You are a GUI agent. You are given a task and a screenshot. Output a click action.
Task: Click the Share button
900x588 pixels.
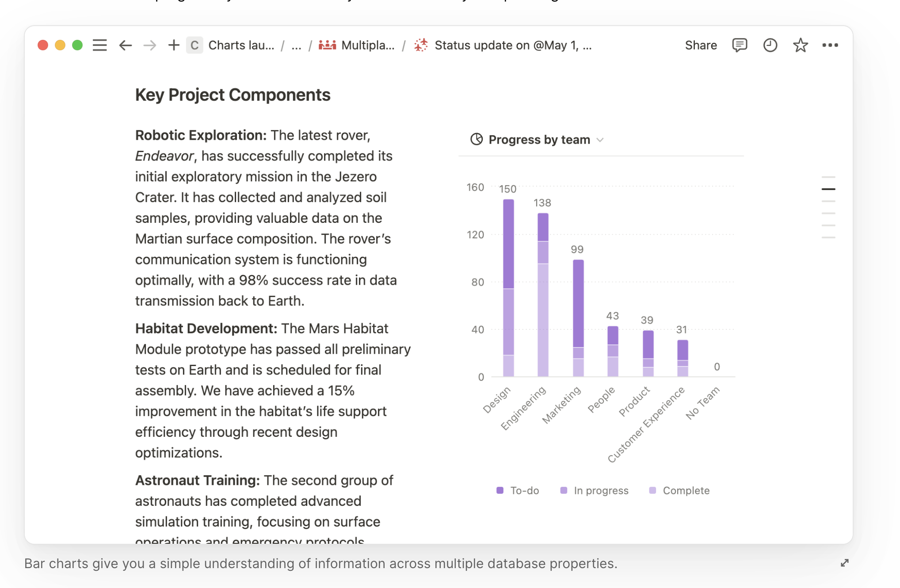[x=701, y=45]
